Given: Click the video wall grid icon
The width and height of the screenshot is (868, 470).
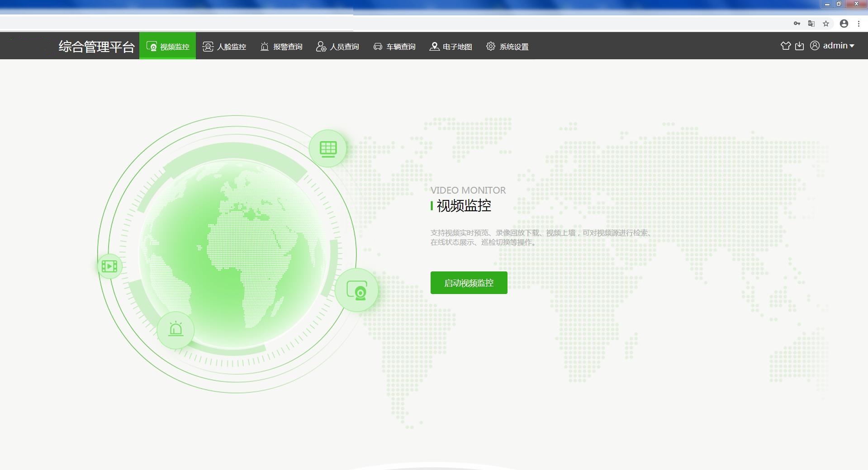Looking at the screenshot, I should 328,148.
